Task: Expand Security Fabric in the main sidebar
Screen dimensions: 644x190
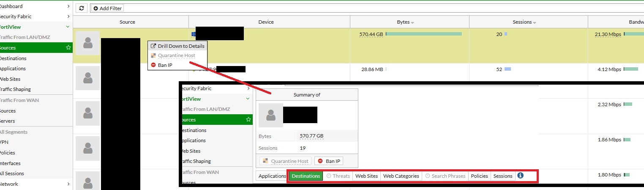Action: [x=68, y=17]
